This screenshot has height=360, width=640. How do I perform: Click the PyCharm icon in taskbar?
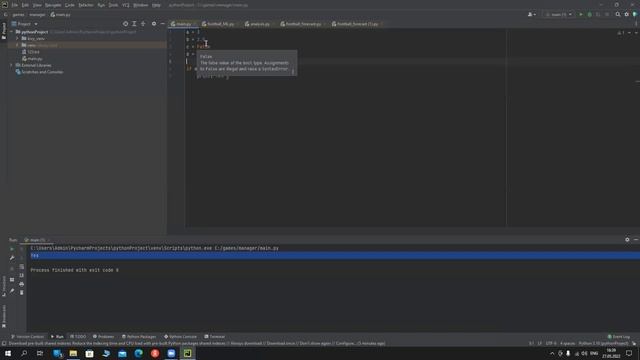coord(187,353)
